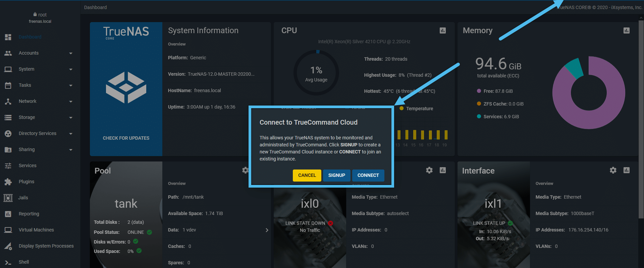Click the Virtual Machines monitor icon

pyautogui.click(x=8, y=230)
